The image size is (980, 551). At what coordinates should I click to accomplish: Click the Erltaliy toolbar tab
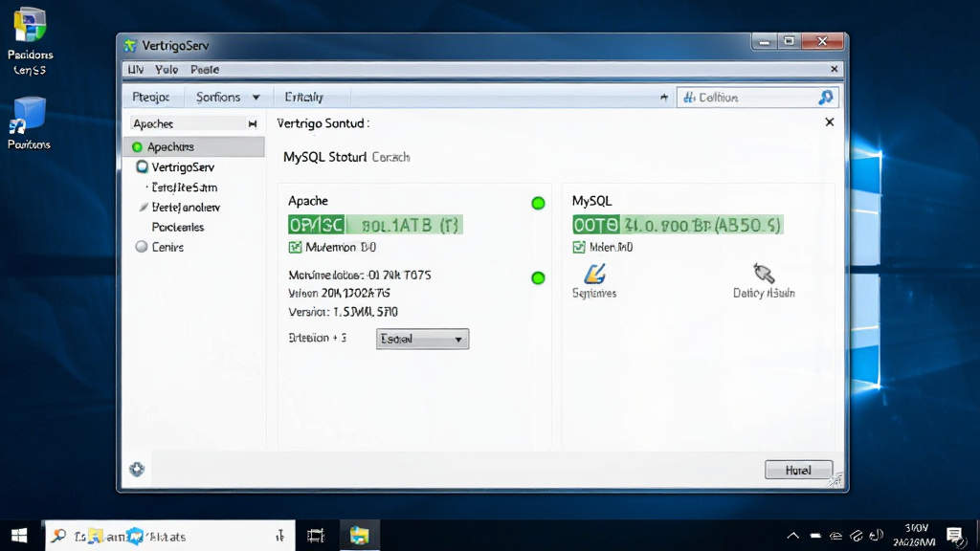303,98
